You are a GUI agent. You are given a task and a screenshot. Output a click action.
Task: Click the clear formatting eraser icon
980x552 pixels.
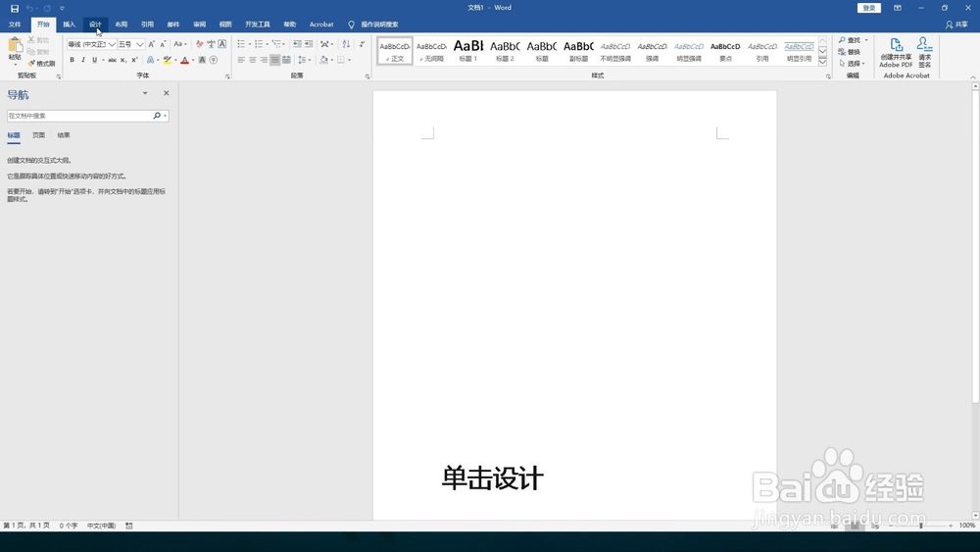click(199, 44)
